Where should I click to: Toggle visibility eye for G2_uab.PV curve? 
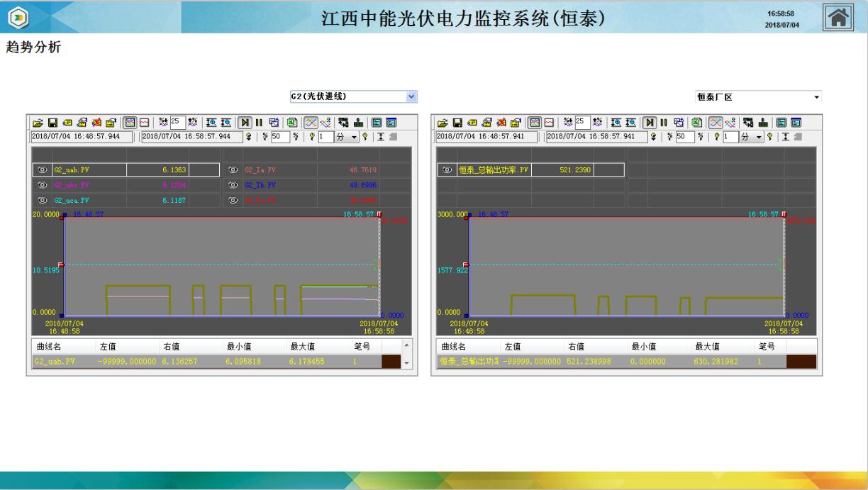click(x=41, y=170)
